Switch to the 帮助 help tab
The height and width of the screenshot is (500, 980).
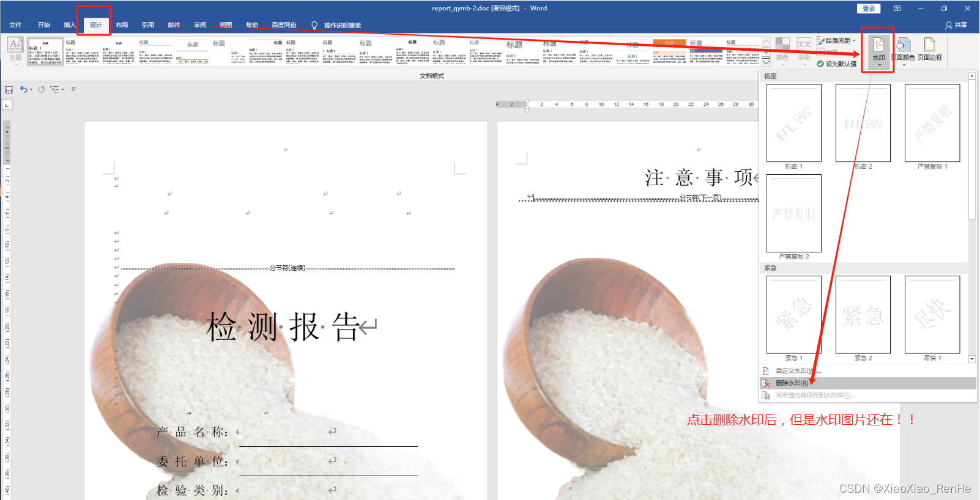tap(252, 25)
